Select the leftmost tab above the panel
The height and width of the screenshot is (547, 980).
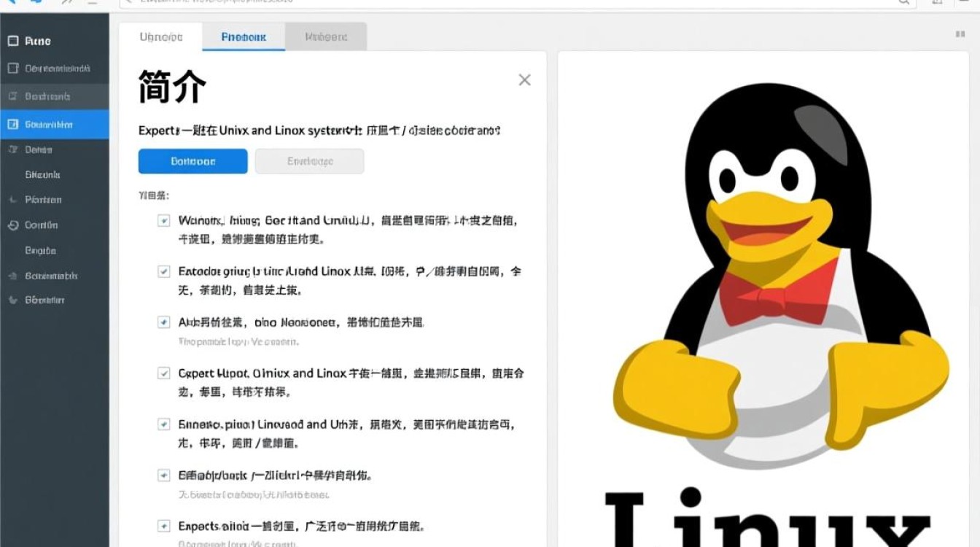click(160, 36)
